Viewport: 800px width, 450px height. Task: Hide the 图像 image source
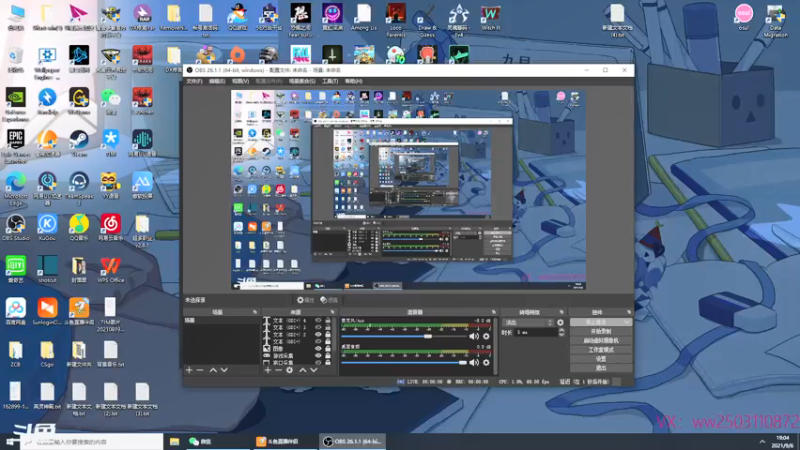point(318,348)
